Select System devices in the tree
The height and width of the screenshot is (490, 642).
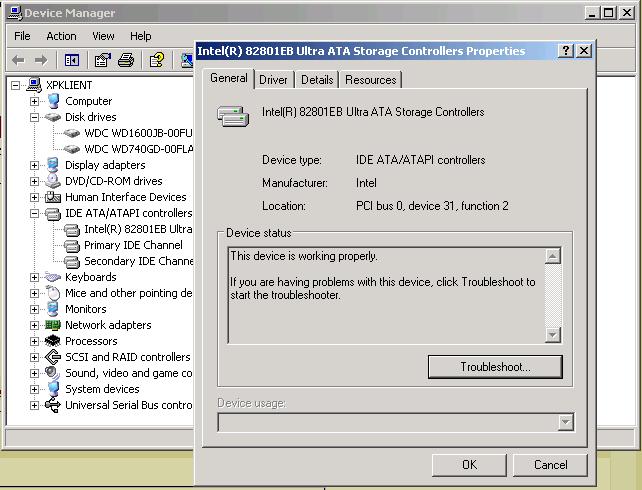coord(102,389)
